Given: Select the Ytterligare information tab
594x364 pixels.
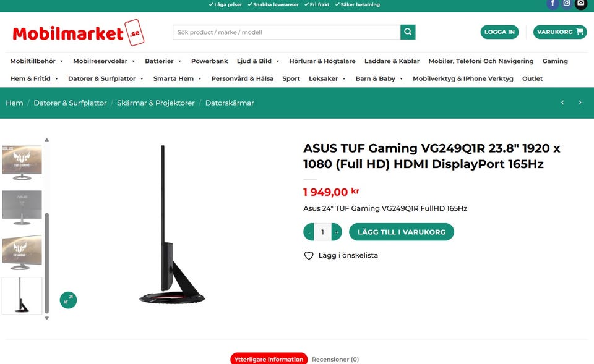Looking at the screenshot, I should pos(269,358).
